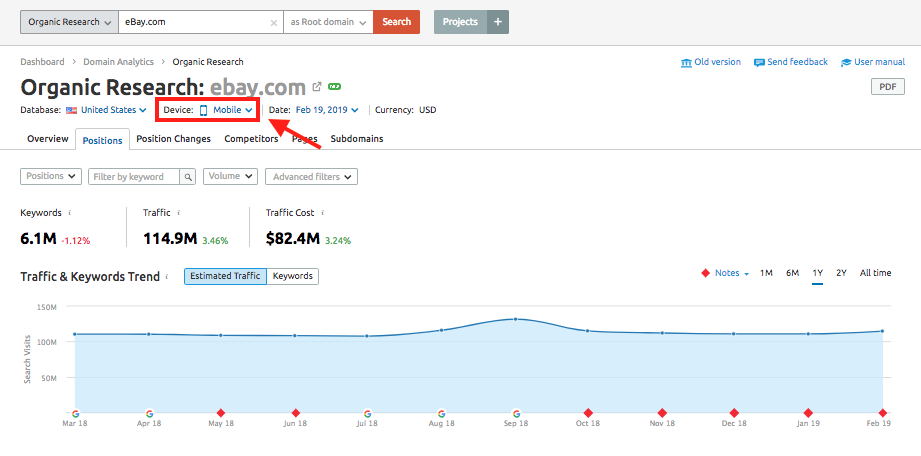Image resolution: width=921 pixels, height=456 pixels.
Task: Click Send feedback link
Action: [791, 62]
